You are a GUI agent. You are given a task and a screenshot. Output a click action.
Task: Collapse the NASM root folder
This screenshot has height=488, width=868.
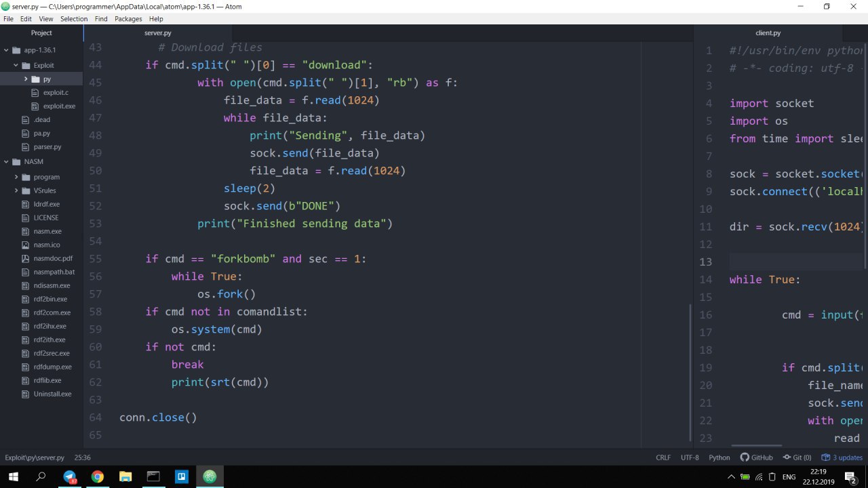coord(6,162)
